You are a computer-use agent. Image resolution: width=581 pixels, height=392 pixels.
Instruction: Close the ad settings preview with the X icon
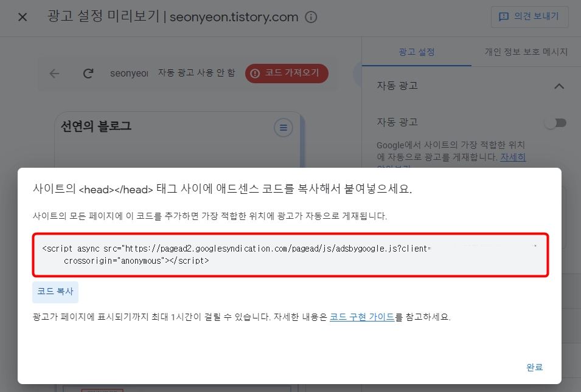click(23, 17)
